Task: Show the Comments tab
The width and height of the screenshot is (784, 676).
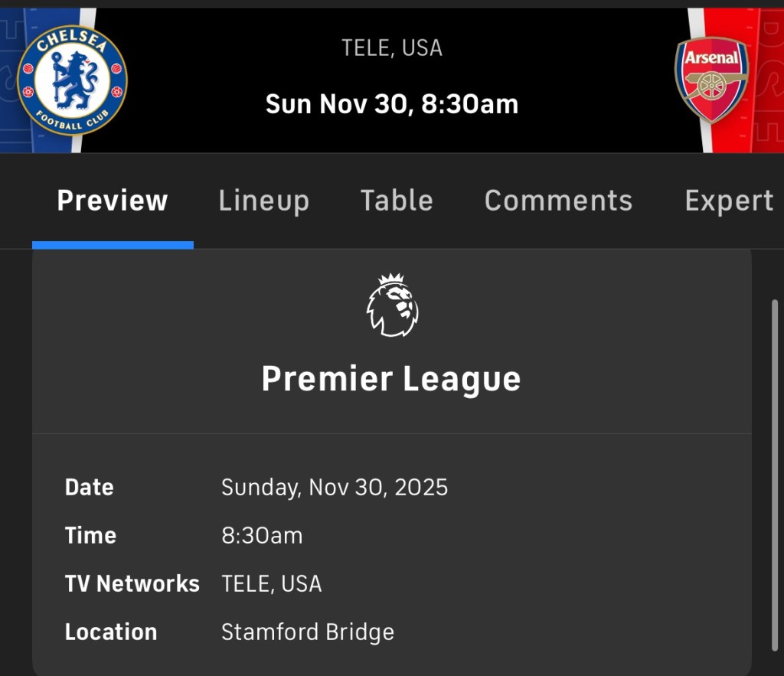Action: point(558,201)
